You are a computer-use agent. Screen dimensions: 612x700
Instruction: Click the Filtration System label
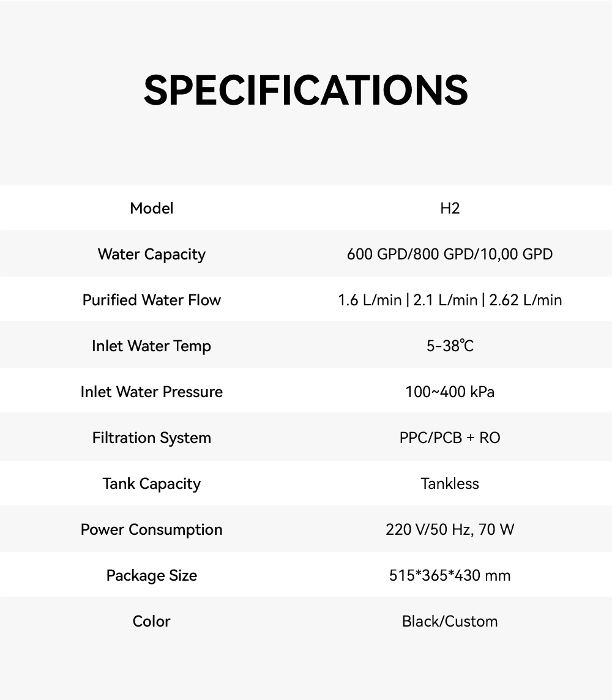click(152, 437)
